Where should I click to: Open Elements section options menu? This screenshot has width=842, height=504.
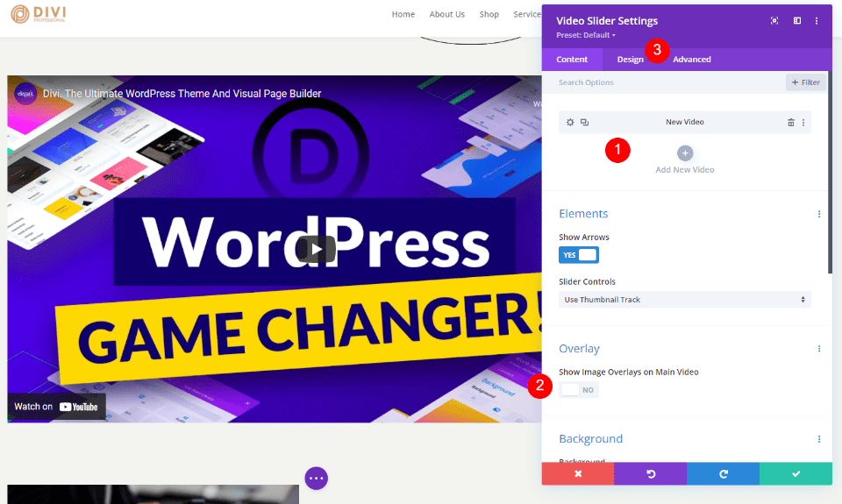pos(819,214)
